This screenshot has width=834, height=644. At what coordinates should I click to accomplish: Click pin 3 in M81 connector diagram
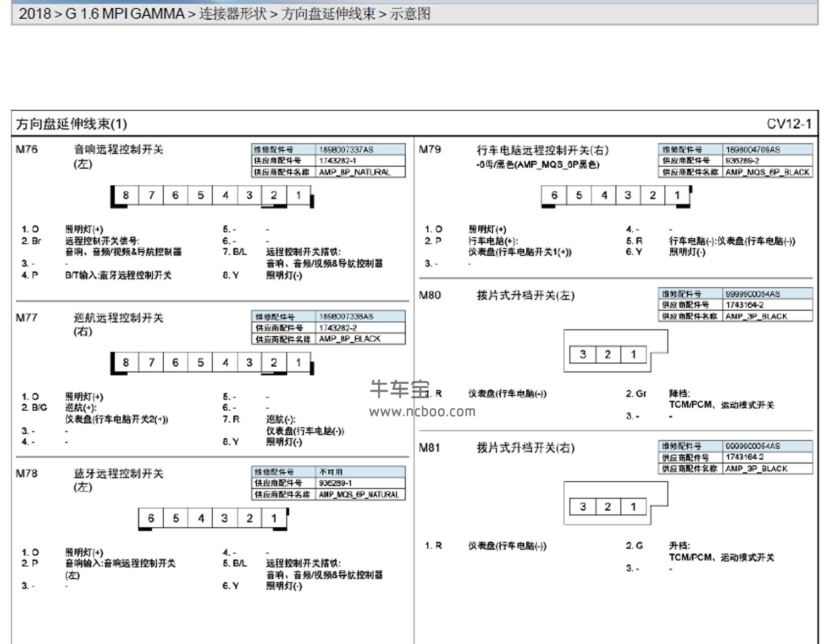pos(583,507)
